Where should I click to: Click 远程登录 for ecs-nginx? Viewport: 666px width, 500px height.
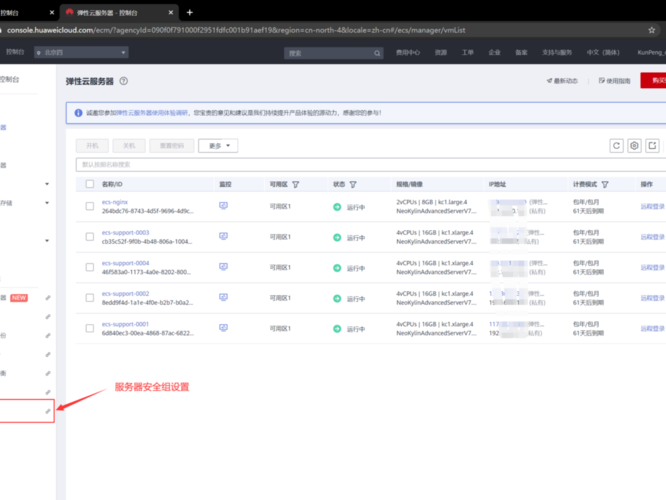pos(652,206)
